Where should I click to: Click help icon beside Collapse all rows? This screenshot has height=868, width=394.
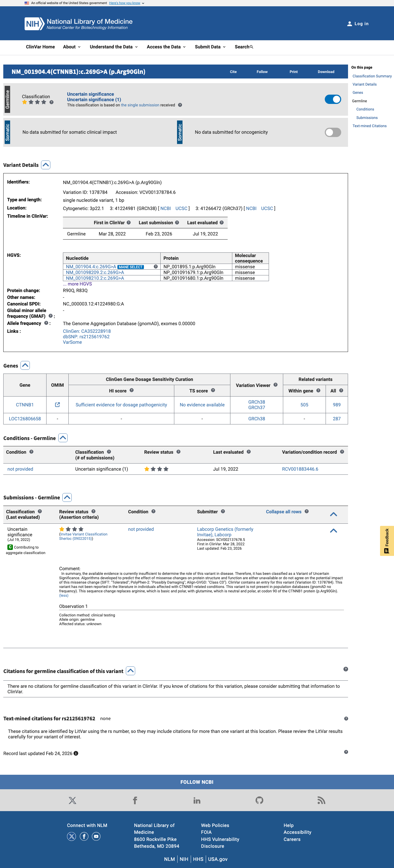[x=306, y=511]
